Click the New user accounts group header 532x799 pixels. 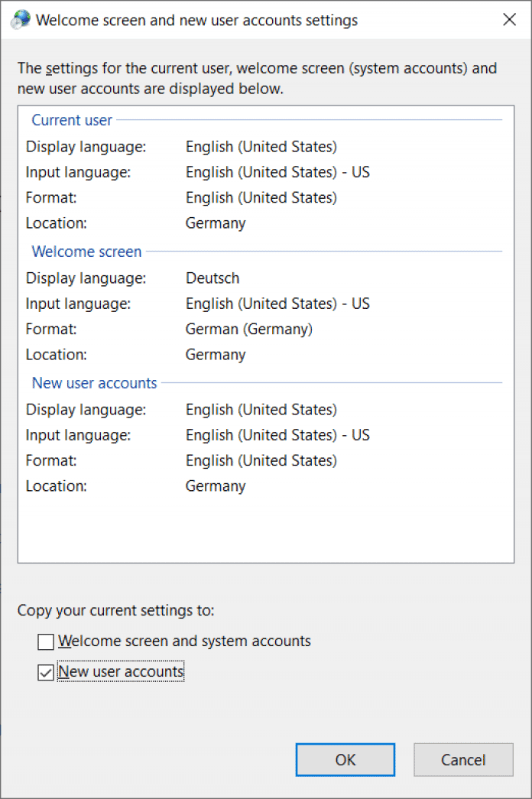(x=94, y=383)
